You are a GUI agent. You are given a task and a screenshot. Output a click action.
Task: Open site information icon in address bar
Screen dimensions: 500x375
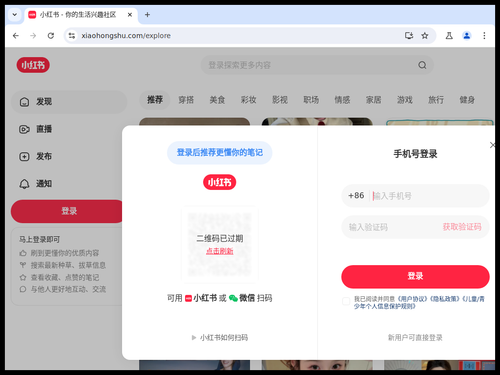pos(72,36)
